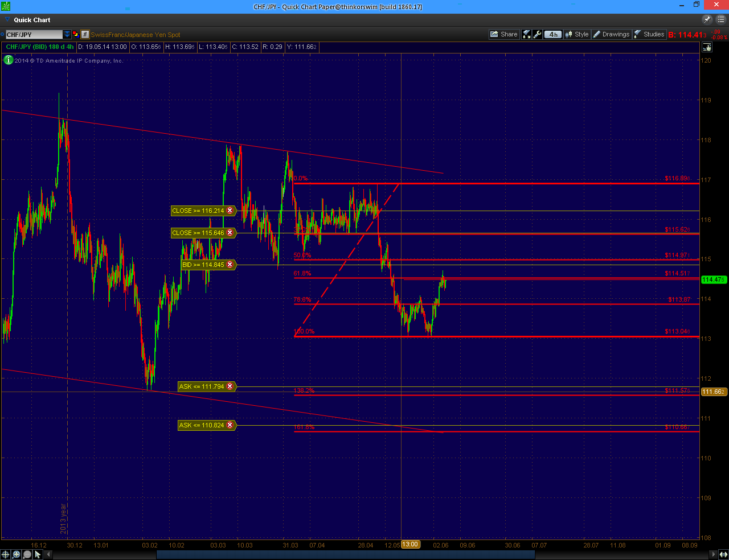The height and width of the screenshot is (560, 729).
Task: Click the $114.517 Fibonacci level label
Action: point(677,273)
